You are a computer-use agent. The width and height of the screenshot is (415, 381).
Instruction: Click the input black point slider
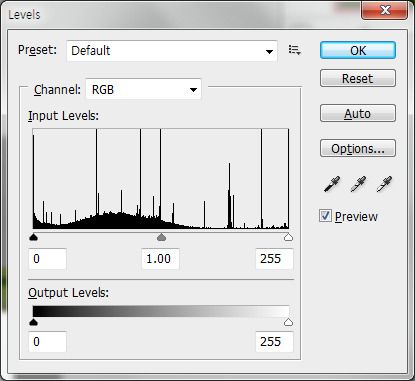[33, 237]
